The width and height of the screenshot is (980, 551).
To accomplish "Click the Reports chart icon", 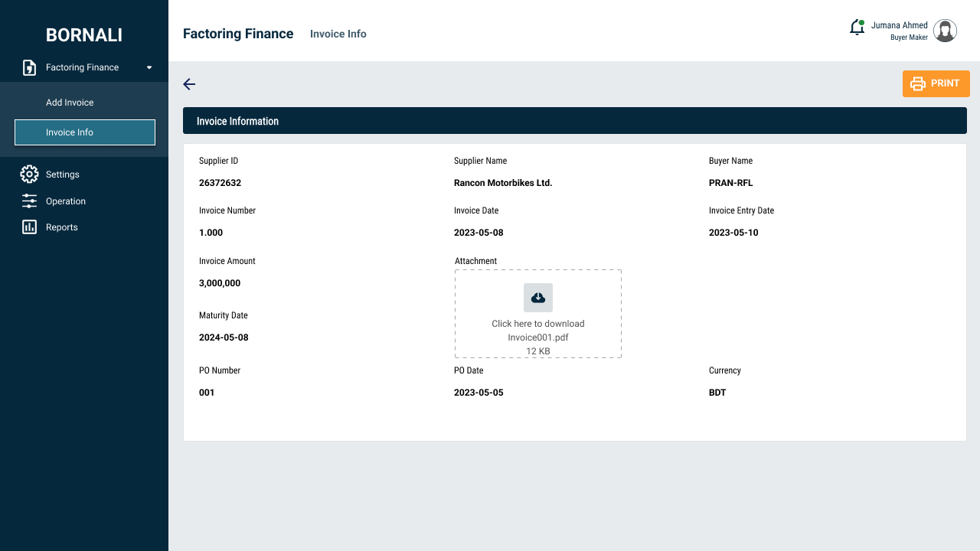I will tap(29, 227).
